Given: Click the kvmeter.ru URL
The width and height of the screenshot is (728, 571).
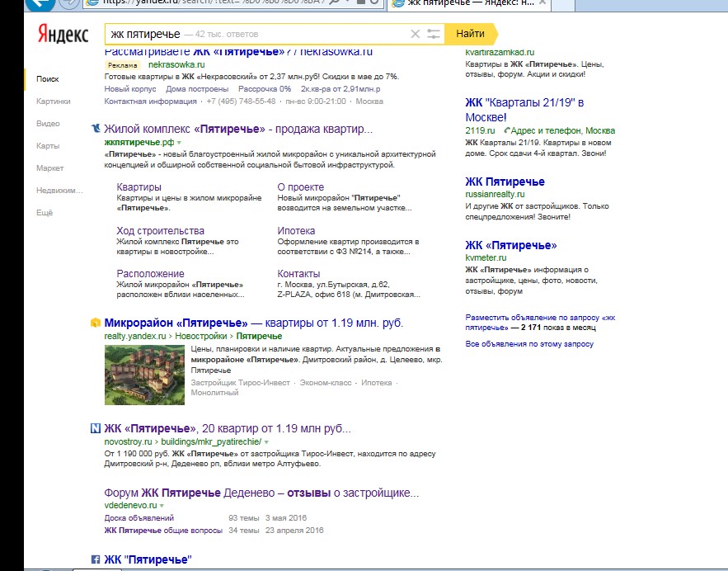Looking at the screenshot, I should [486, 257].
